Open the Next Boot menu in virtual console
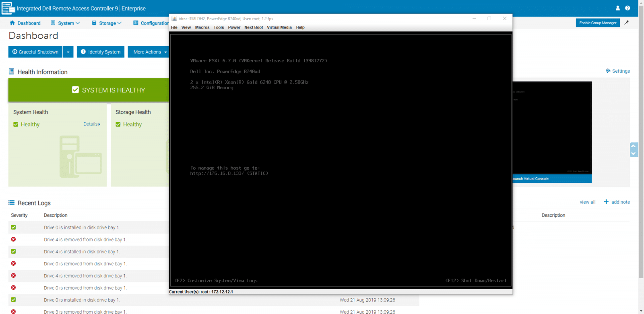This screenshot has height=314, width=644. 254,27
